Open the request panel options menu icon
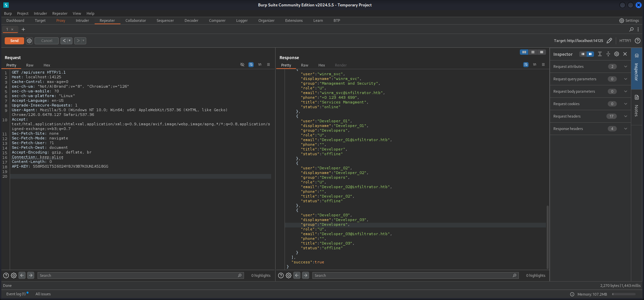 pos(268,65)
